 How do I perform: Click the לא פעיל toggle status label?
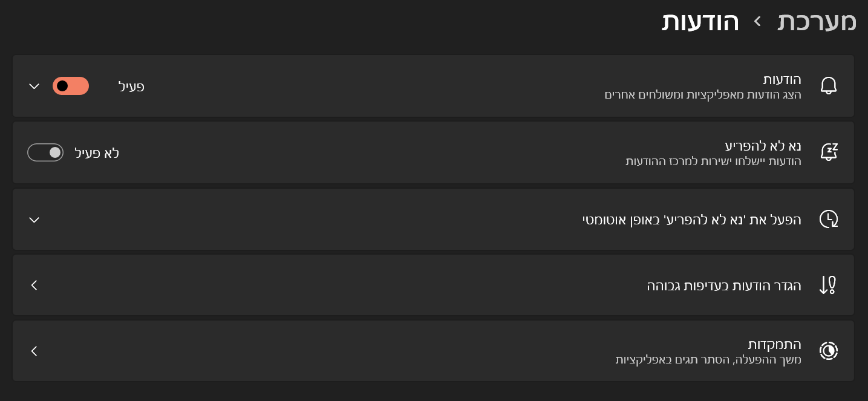[x=97, y=153]
